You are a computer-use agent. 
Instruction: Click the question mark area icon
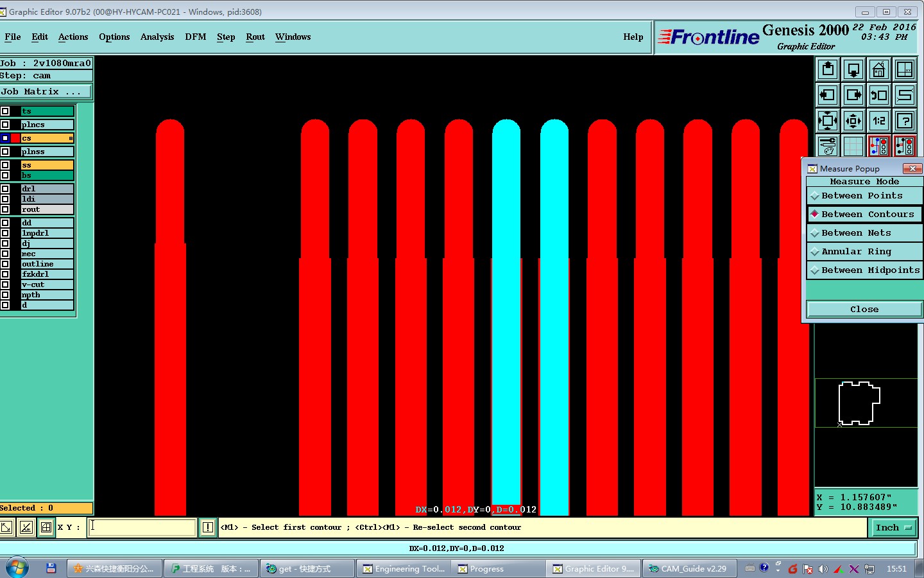tap(905, 121)
